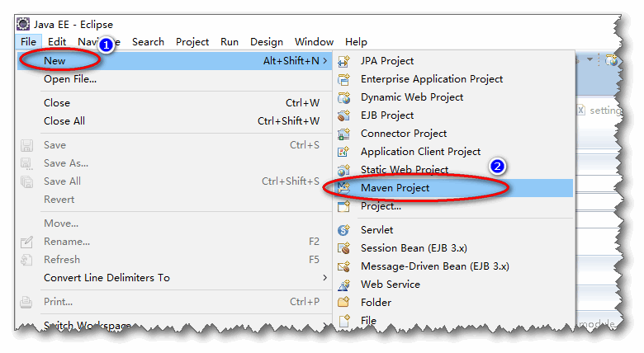Select Web Service entry
Image resolution: width=644 pixels, height=353 pixels.
point(454,285)
